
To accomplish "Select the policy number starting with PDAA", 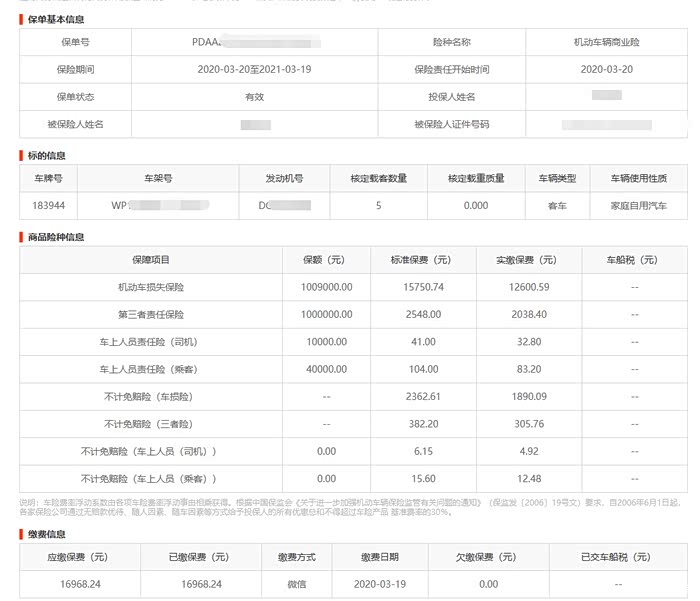I will [210, 42].
